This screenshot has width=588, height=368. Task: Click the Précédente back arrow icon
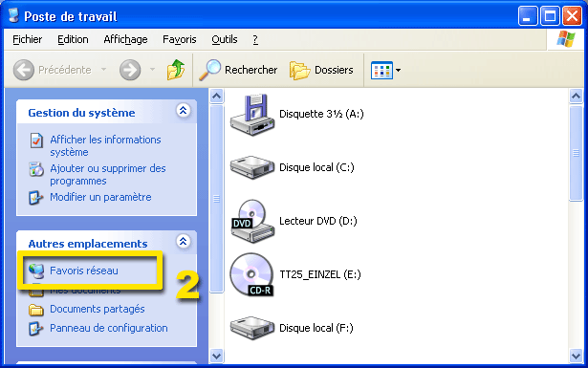pyautogui.click(x=24, y=70)
